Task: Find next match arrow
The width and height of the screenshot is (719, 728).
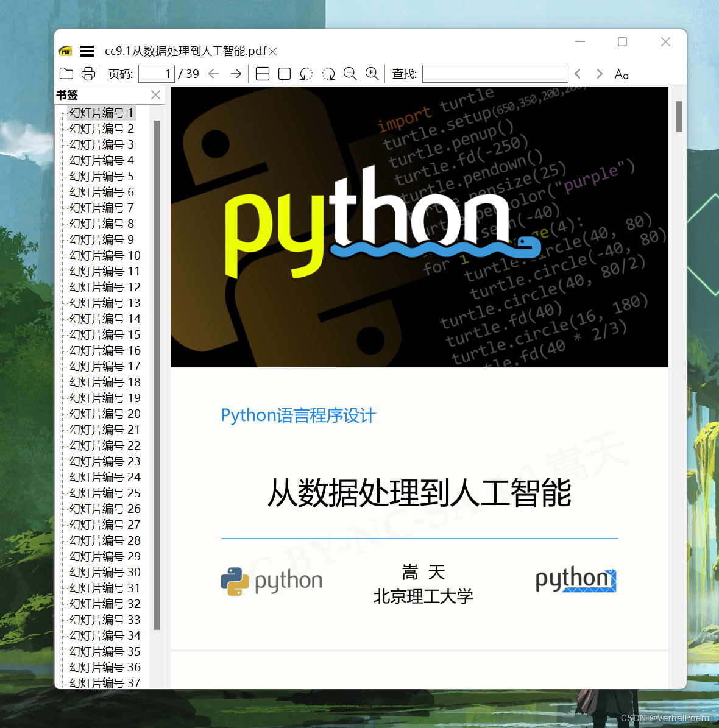Action: [600, 74]
